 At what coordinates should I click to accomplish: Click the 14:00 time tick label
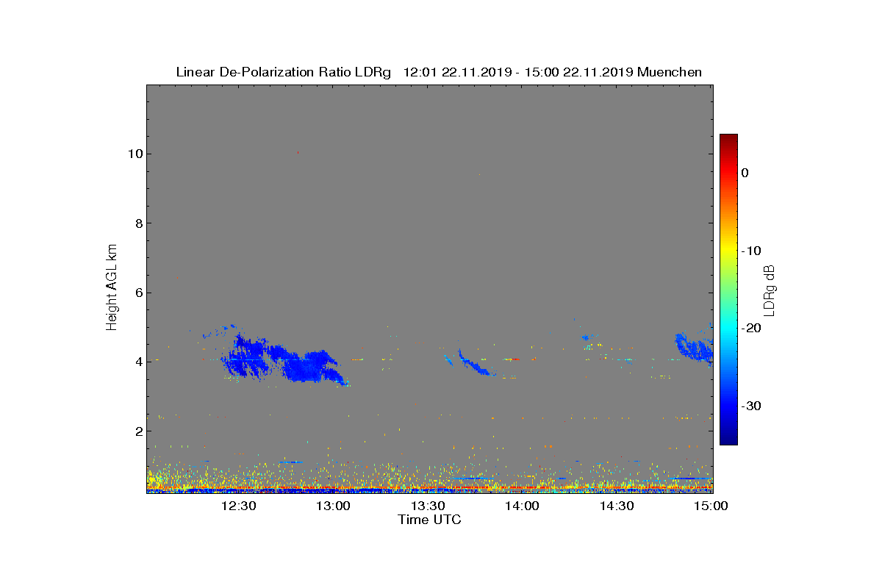coord(523,506)
